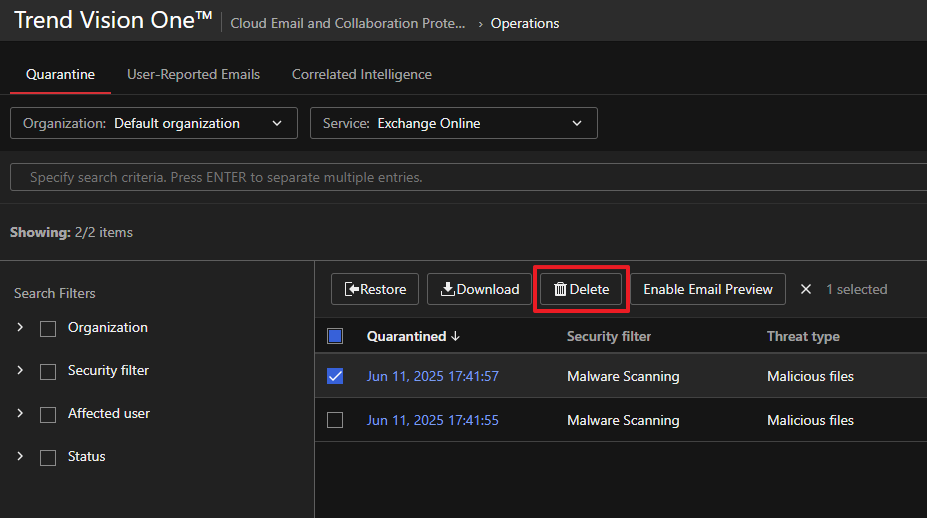Download the selected quarantined item
The image size is (927, 518).
(479, 289)
